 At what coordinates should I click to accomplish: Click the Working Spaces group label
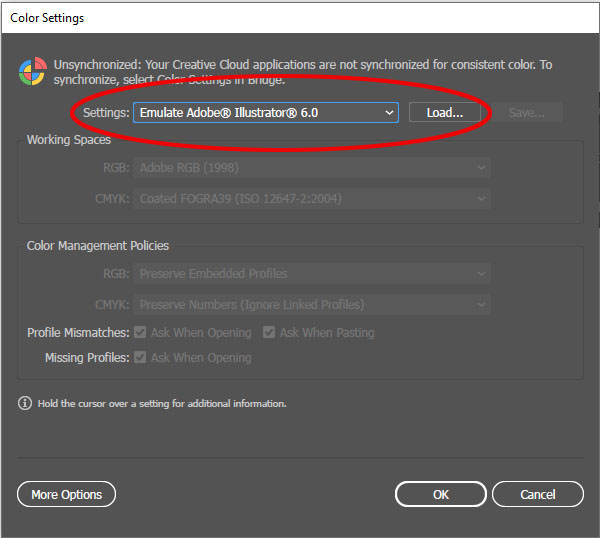[69, 140]
